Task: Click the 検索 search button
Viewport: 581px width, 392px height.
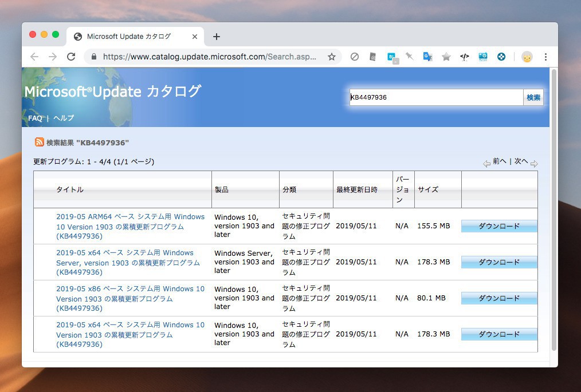Action: click(533, 97)
